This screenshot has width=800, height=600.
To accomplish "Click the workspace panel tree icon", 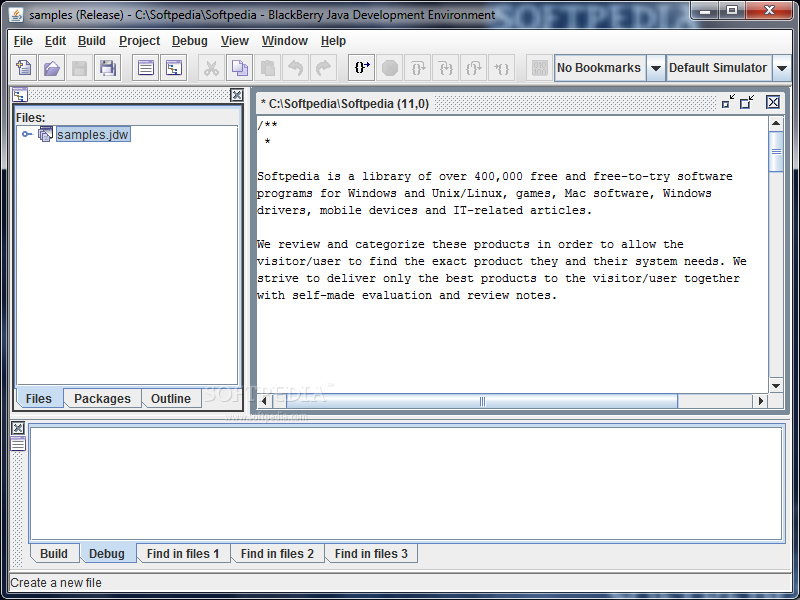I will click(x=20, y=95).
